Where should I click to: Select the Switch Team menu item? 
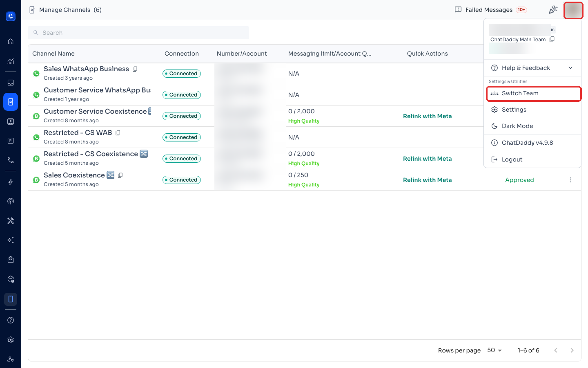[534, 93]
